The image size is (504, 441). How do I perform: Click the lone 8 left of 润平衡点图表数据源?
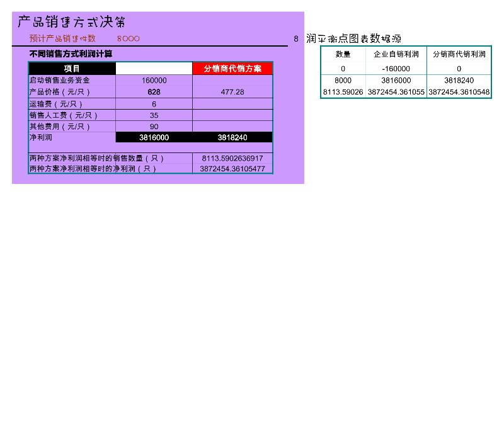(296, 39)
